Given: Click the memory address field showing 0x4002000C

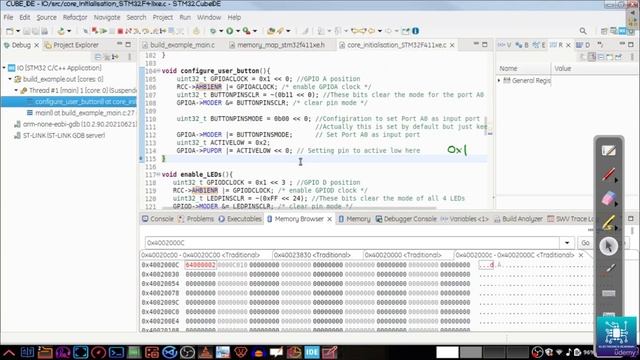Looking at the screenshot, I should 353,243.
